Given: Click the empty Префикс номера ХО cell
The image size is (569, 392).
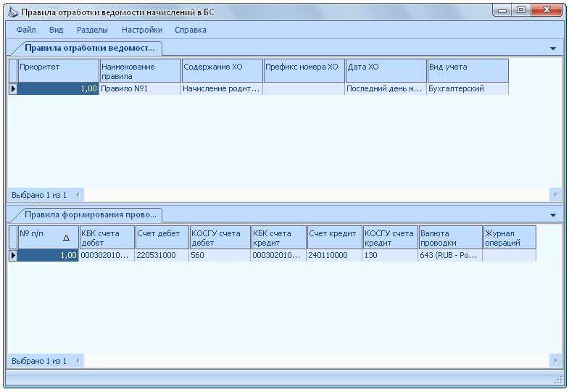Looking at the screenshot, I should 304,88.
